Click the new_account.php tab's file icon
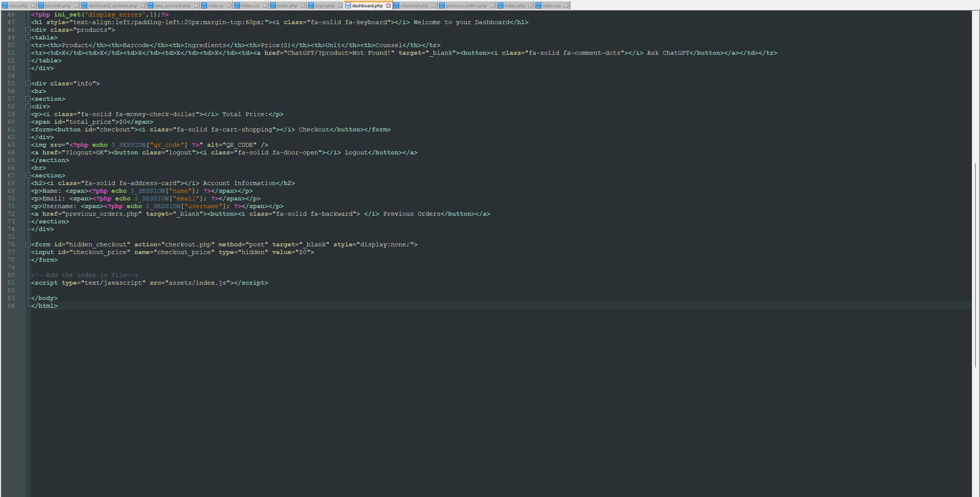 click(150, 5)
